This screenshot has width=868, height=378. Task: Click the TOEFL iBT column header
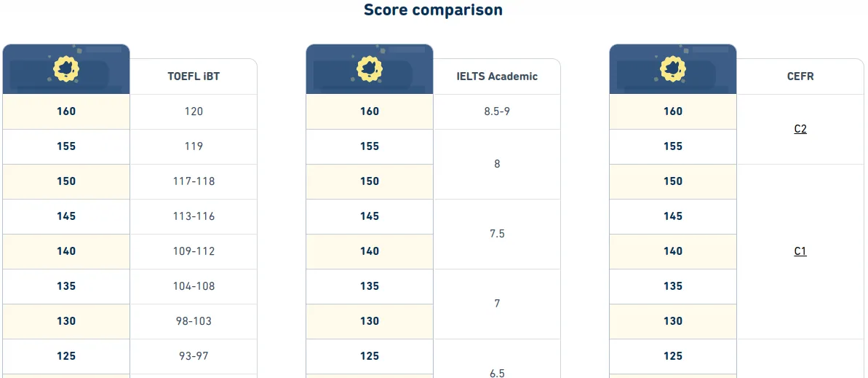(194, 76)
